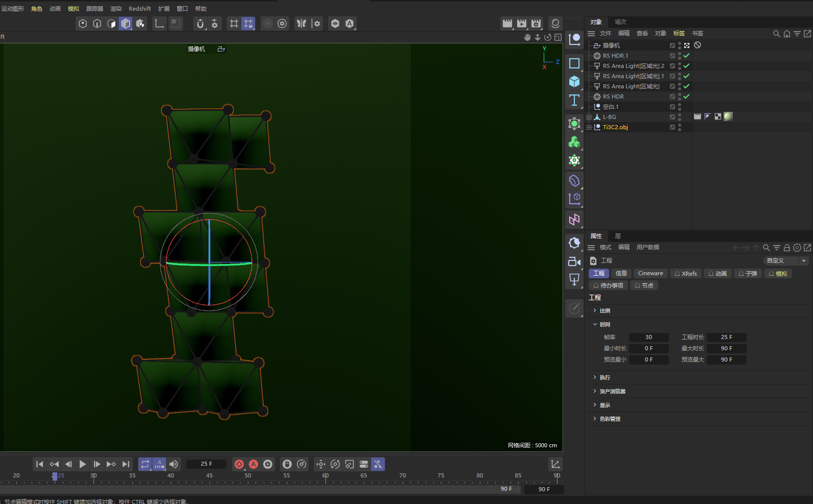Select the 待办事项 attribute tab
Image resolution: width=813 pixels, height=504 pixels.
pyautogui.click(x=608, y=285)
